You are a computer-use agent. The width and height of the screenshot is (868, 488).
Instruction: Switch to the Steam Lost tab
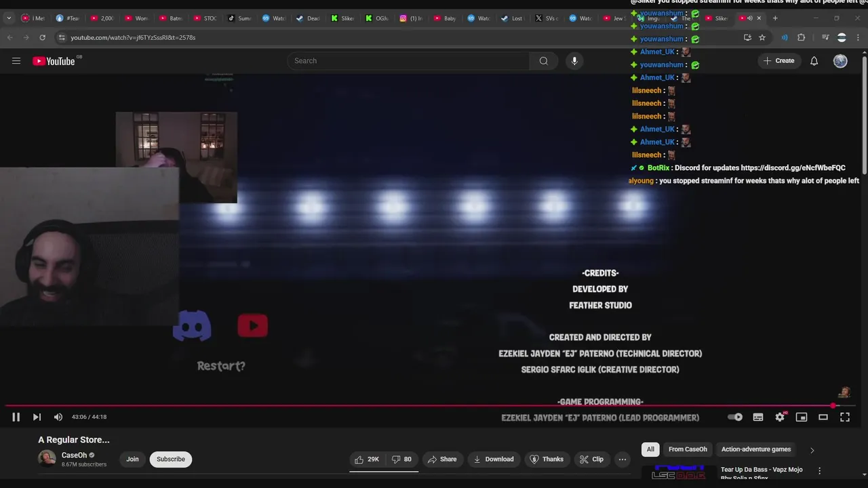(512, 18)
